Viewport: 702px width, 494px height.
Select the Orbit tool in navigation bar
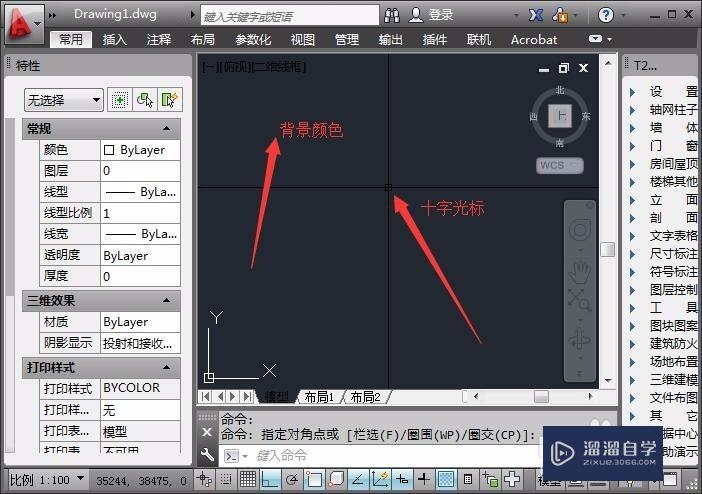click(x=580, y=340)
